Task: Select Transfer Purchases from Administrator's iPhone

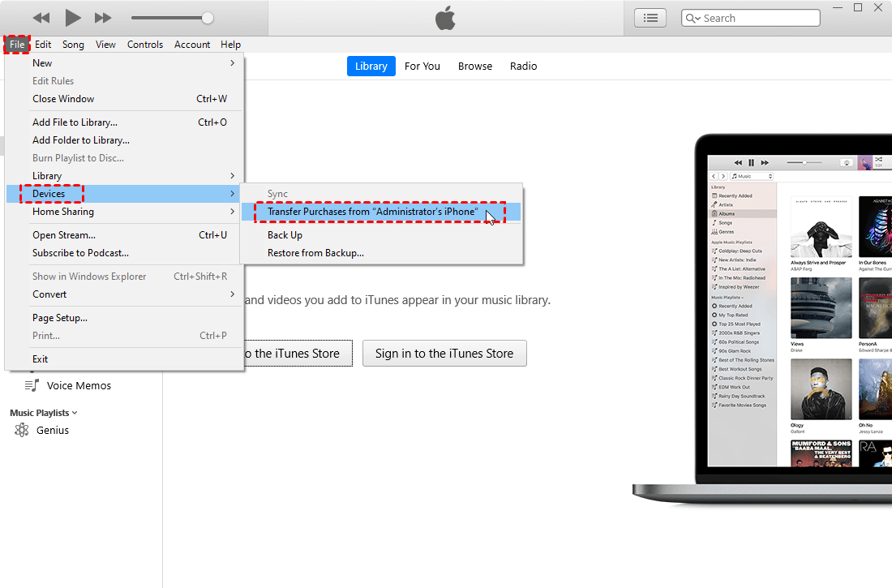Action: pos(381,212)
